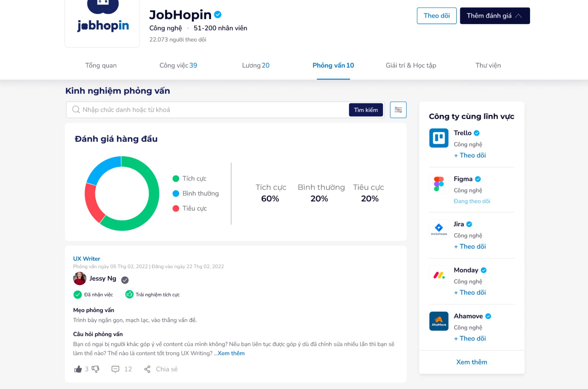Click the green Tích cực legend dot
Image resolution: width=588 pixels, height=389 pixels.
[x=176, y=179]
